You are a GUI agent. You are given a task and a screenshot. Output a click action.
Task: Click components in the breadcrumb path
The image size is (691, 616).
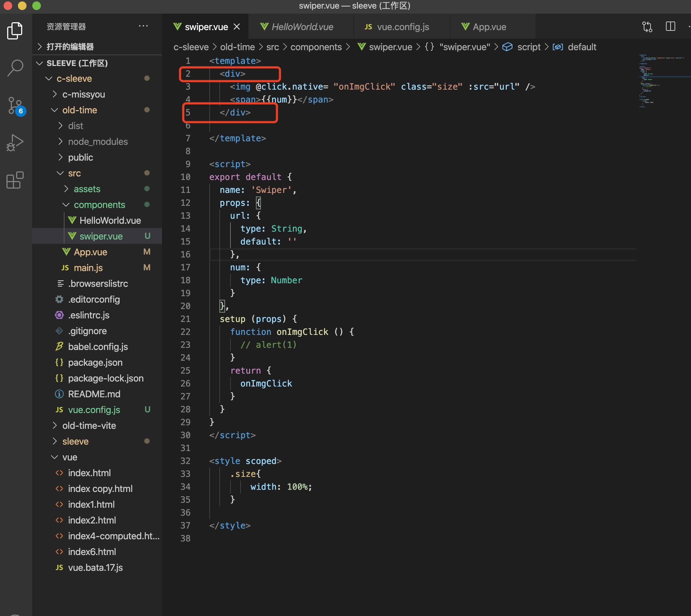point(316,47)
